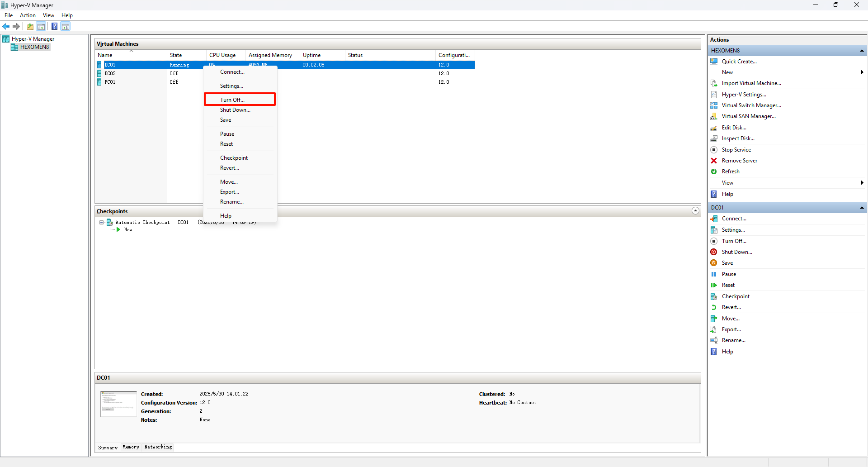Click the Show/Hide Action Pane toolbar icon
The image size is (868, 467).
66,26
